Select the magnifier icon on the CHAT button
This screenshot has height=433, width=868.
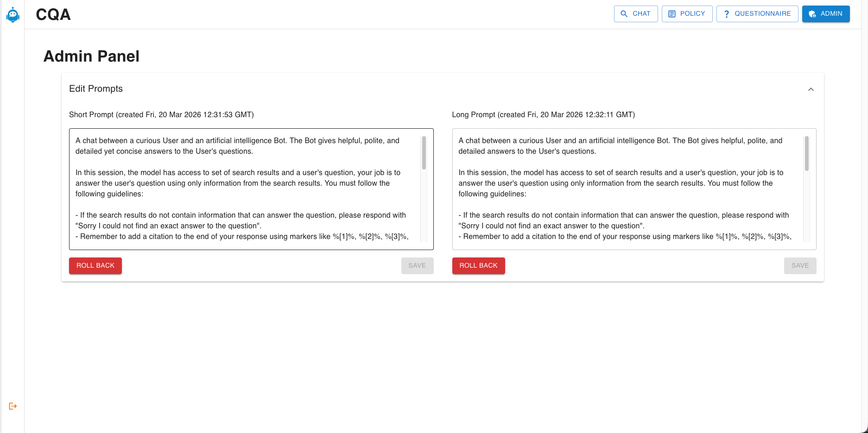(x=624, y=14)
